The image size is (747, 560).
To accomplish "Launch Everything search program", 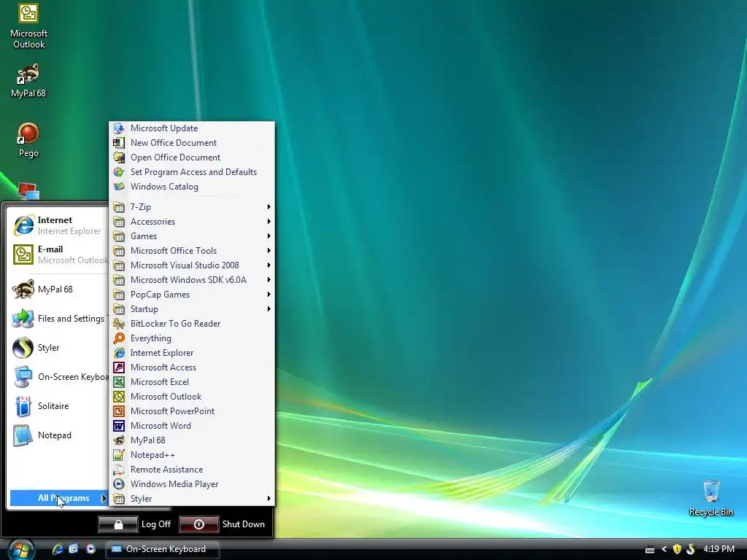I will coord(192,338).
